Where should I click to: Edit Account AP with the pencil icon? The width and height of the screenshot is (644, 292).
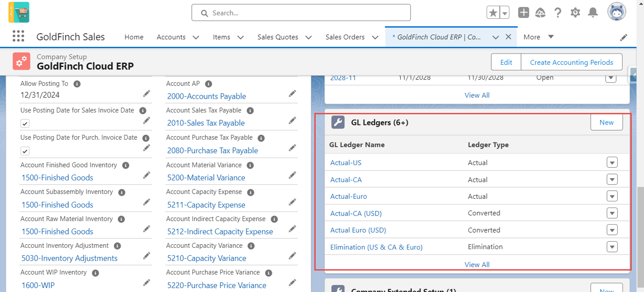coord(292,93)
